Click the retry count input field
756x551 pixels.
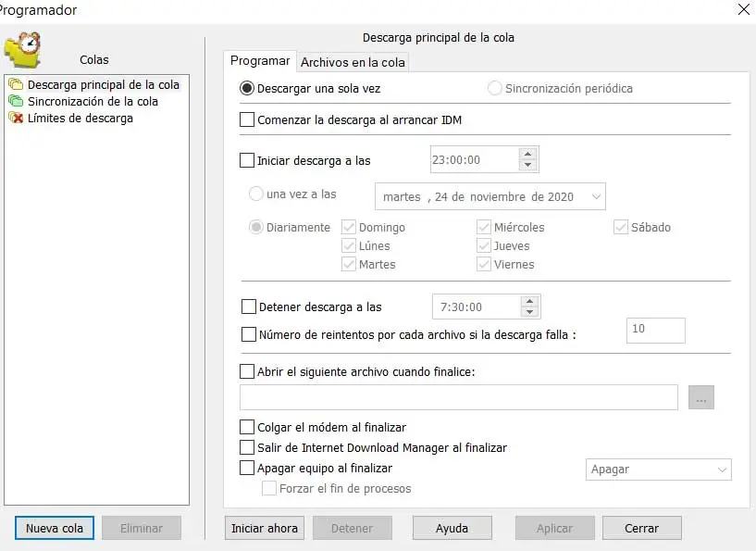(655, 331)
